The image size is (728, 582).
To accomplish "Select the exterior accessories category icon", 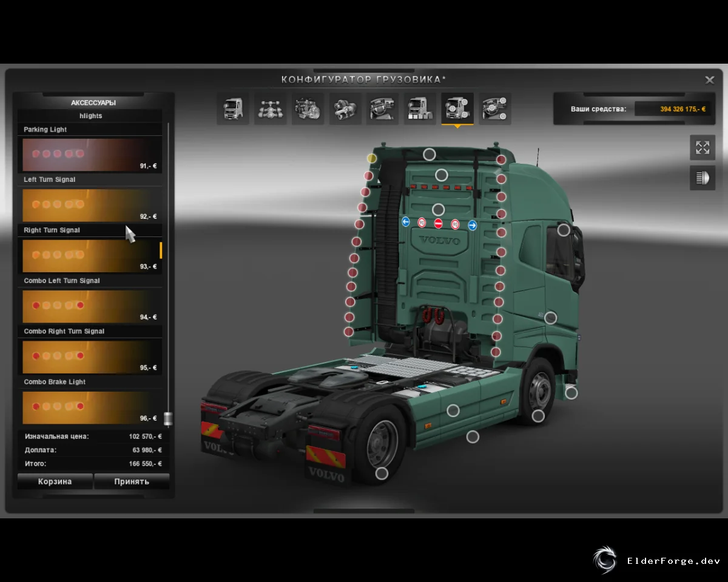I will tap(457, 109).
